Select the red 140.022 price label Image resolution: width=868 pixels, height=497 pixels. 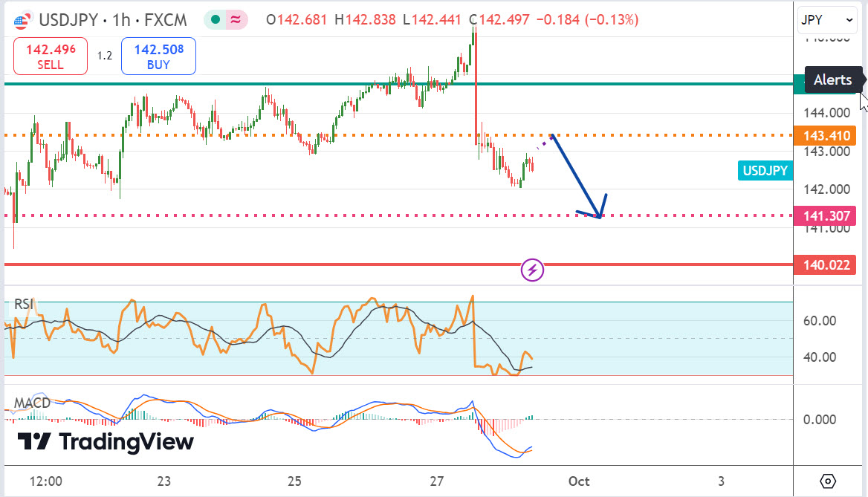[824, 264]
